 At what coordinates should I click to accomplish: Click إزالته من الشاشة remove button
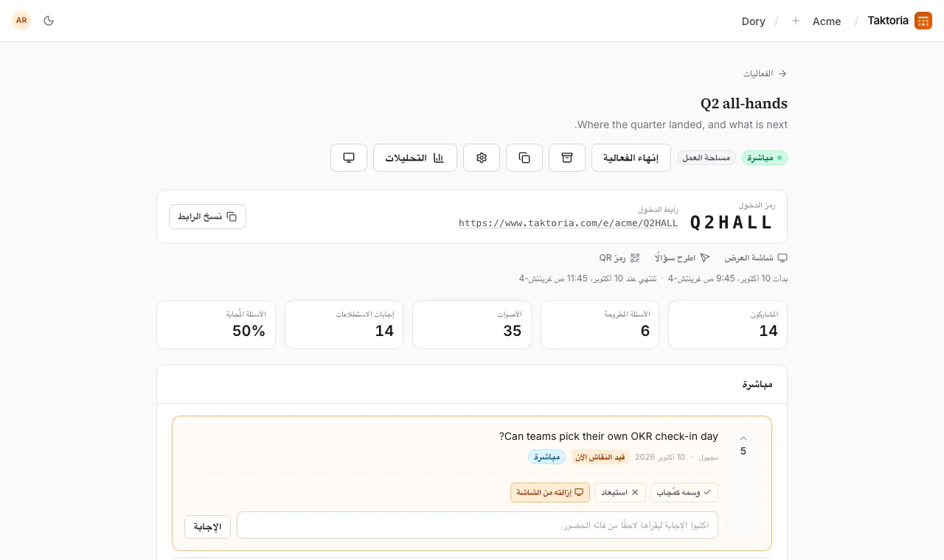(x=550, y=492)
